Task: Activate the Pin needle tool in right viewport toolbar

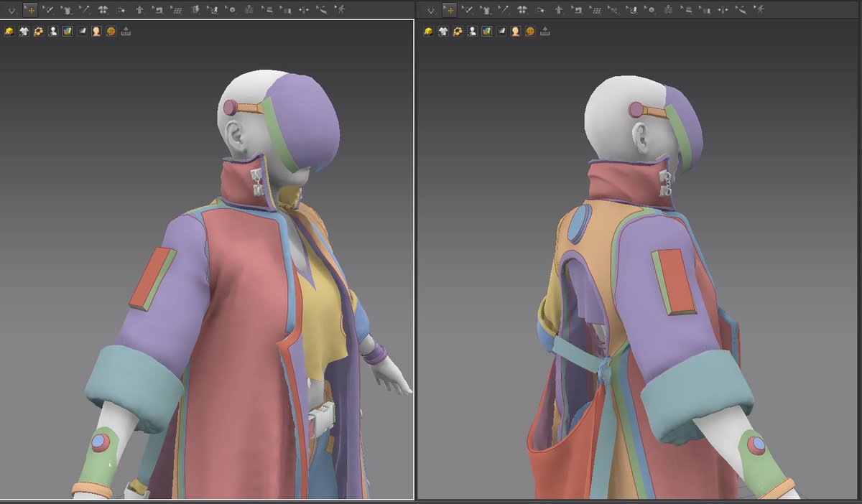Action: point(504,10)
